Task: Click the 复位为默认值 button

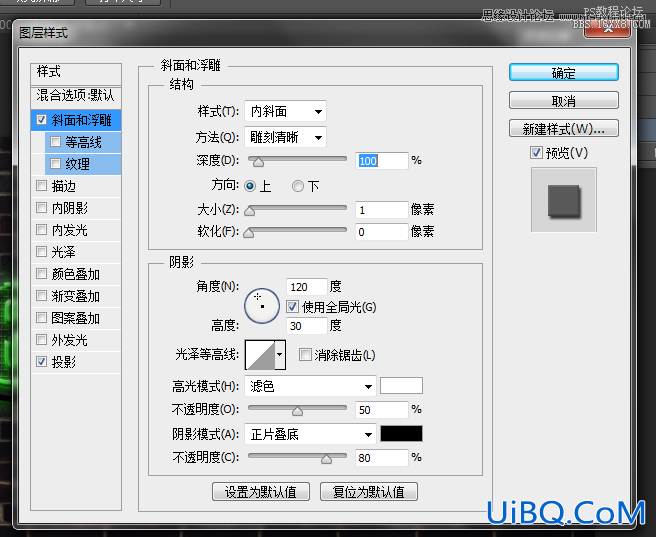Action: coord(369,492)
